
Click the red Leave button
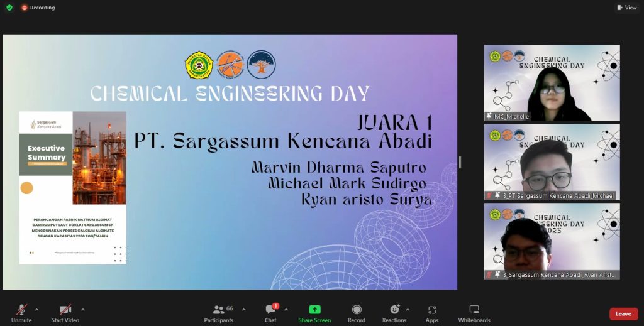tap(623, 313)
